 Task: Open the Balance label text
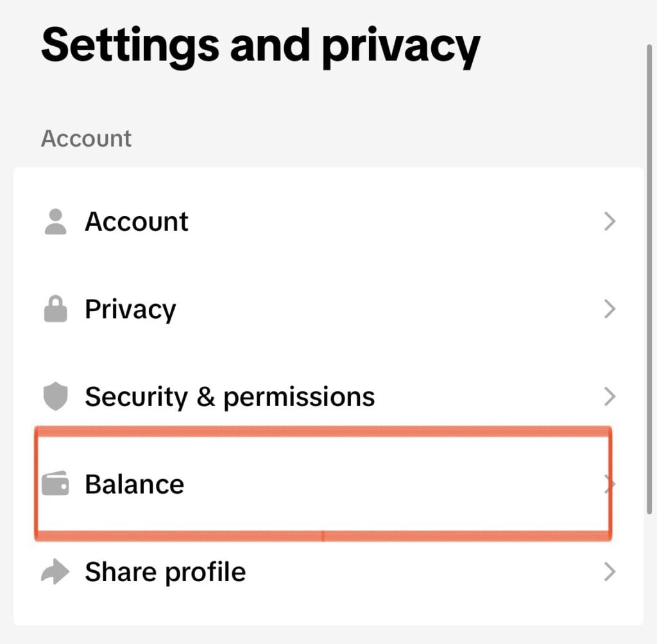click(134, 484)
